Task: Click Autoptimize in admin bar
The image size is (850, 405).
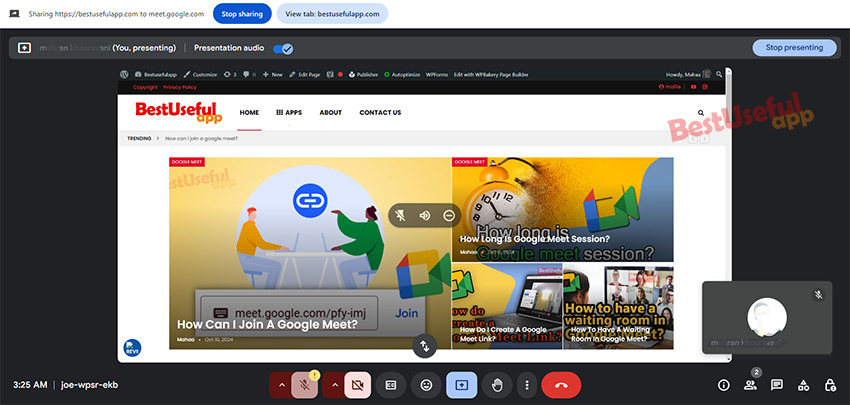Action: (402, 75)
